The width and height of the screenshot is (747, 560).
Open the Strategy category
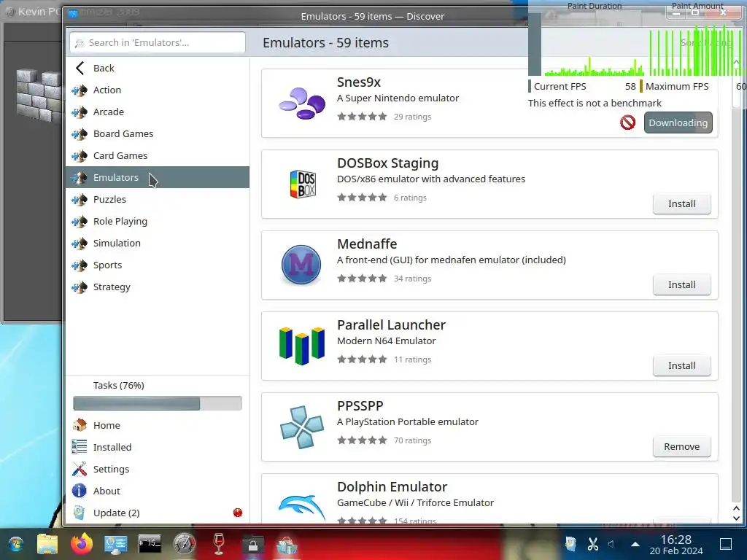point(158,287)
